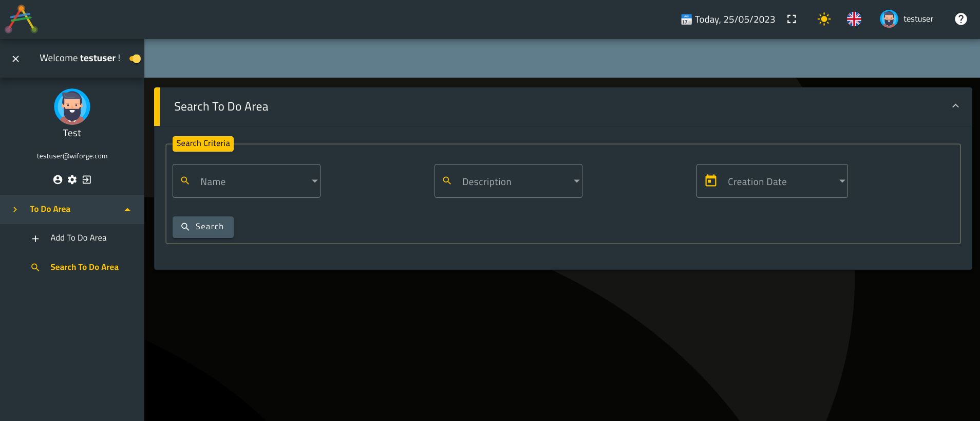
Task: Close the sidebar with X icon
Action: (16, 59)
